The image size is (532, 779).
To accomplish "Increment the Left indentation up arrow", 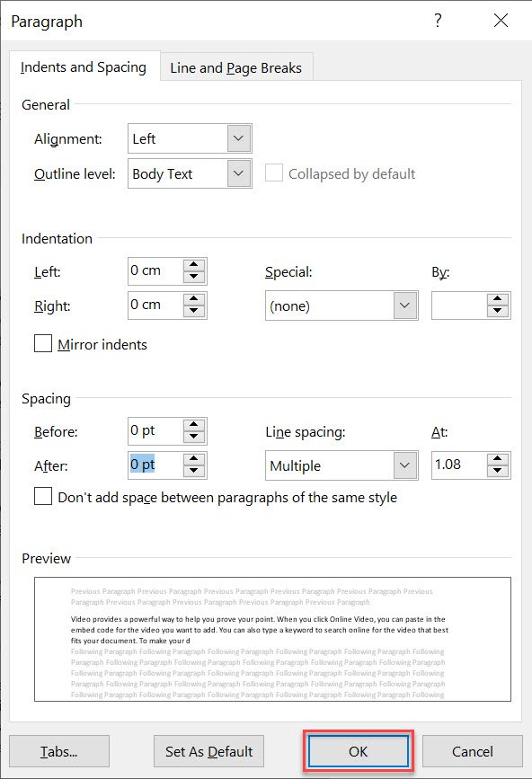I will pos(193,265).
